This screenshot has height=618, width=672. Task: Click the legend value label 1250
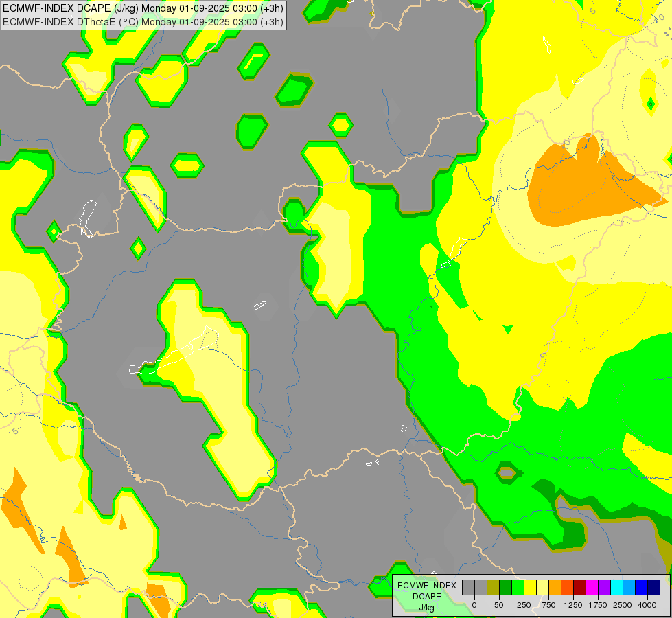click(x=573, y=605)
